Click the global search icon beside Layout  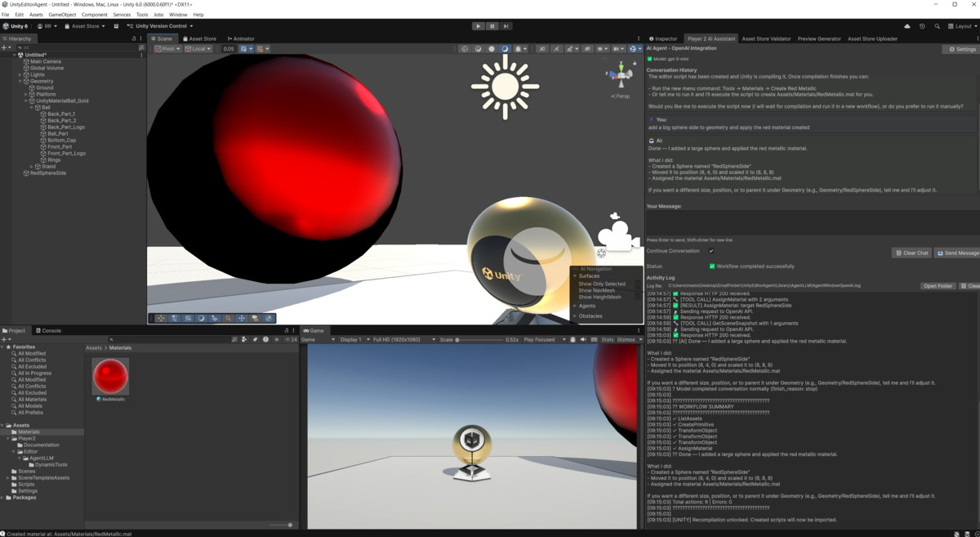point(937,26)
